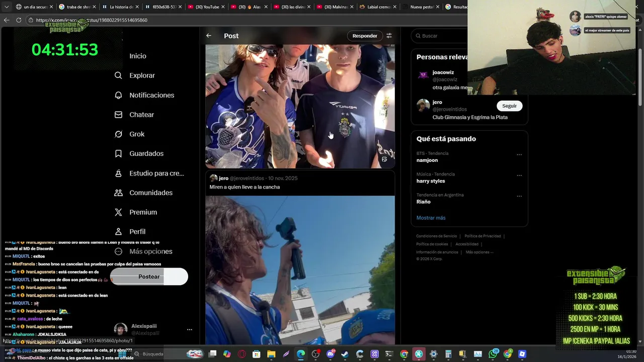644x362 pixels.
Task: Follow jero with the Seguir button
Action: point(509,106)
